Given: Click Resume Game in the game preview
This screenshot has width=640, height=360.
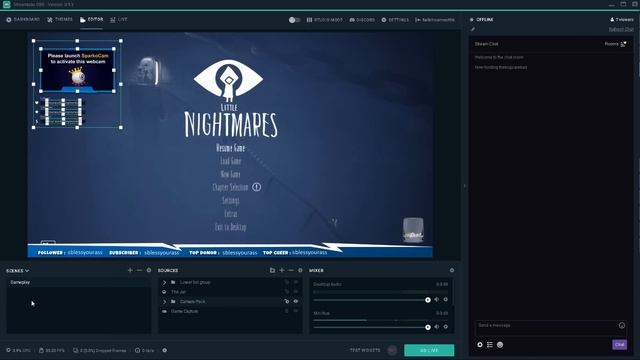Looking at the screenshot, I should click(x=230, y=148).
